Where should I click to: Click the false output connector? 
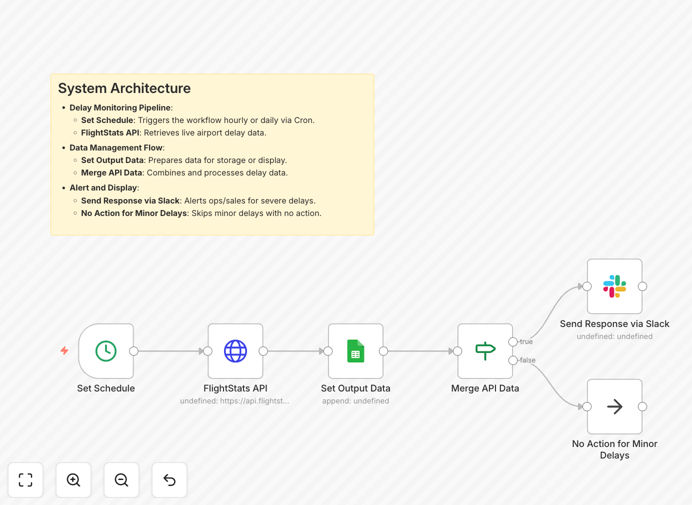coord(513,360)
